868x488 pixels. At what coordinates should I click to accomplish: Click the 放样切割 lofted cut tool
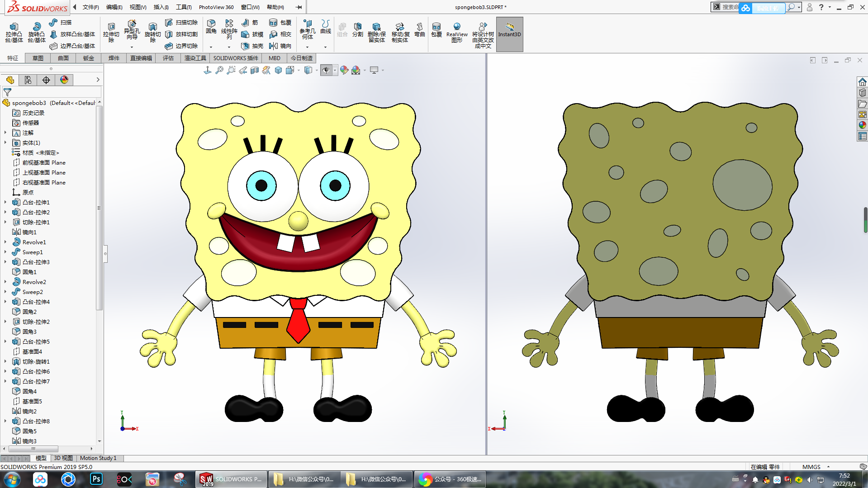(x=181, y=34)
